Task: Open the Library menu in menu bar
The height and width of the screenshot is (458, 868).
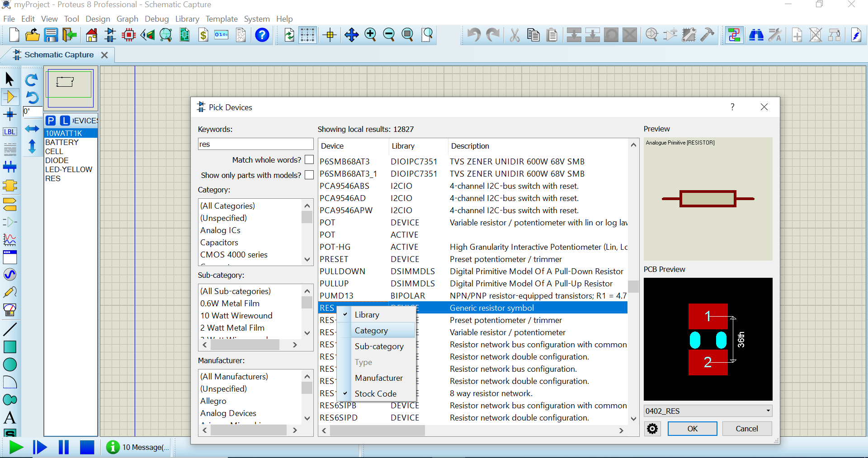Action: [187, 19]
